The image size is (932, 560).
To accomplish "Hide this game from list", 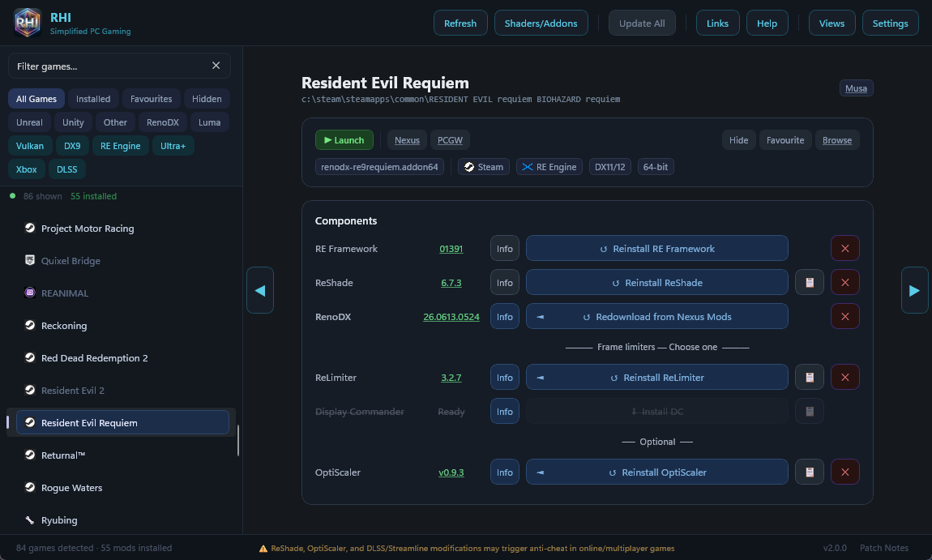I will pos(739,140).
